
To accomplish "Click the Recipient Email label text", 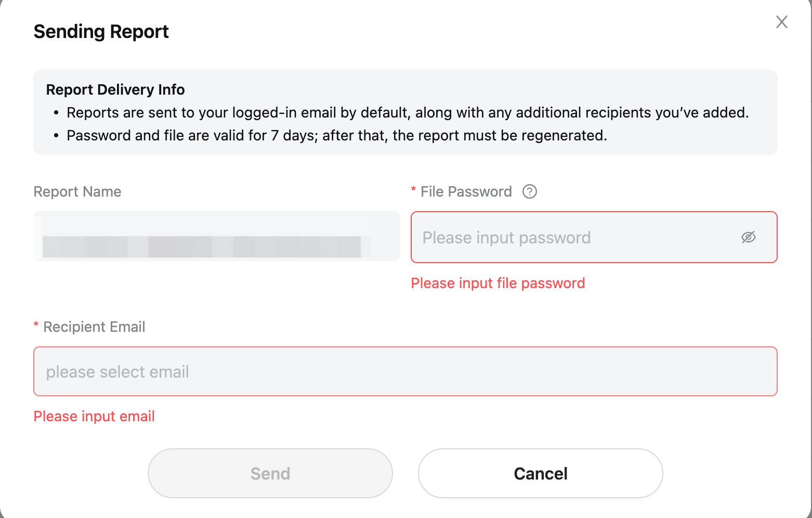I will point(94,327).
